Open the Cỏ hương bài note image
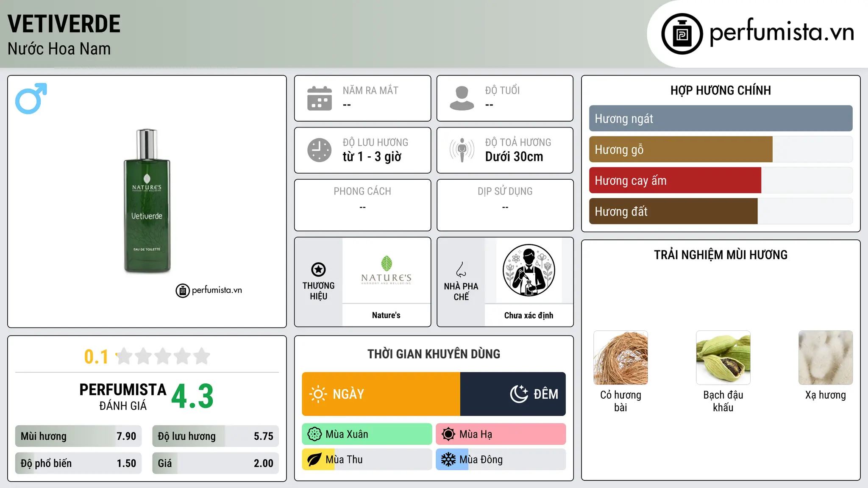Viewport: 868px width, 488px height. (x=620, y=358)
